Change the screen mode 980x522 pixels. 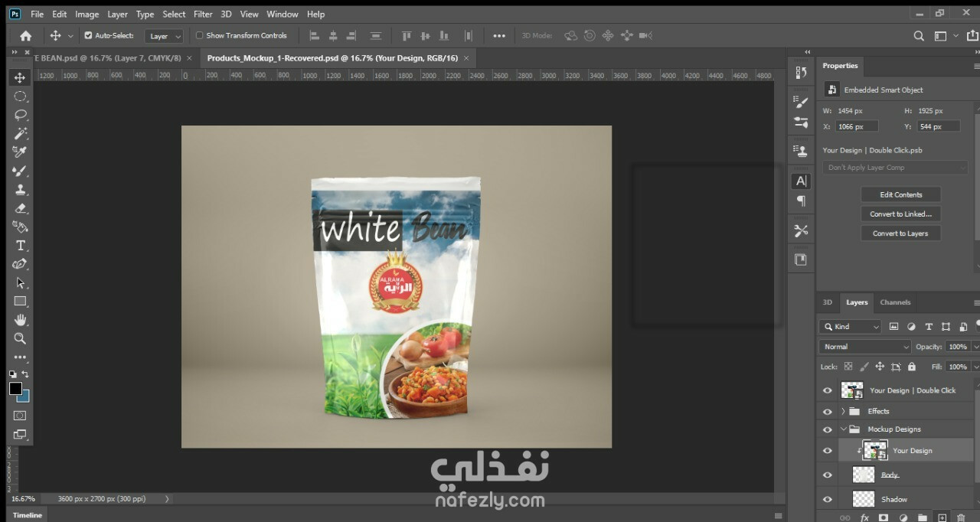point(20,434)
